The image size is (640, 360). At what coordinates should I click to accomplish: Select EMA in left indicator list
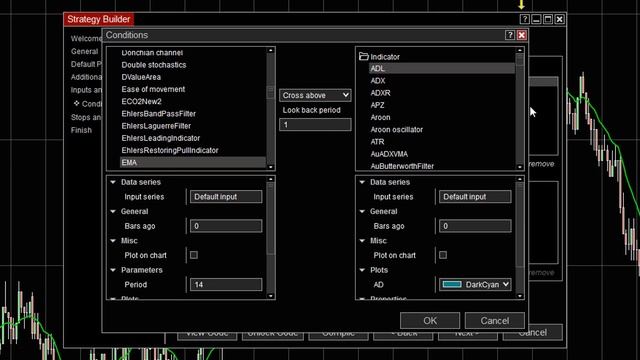pos(193,162)
